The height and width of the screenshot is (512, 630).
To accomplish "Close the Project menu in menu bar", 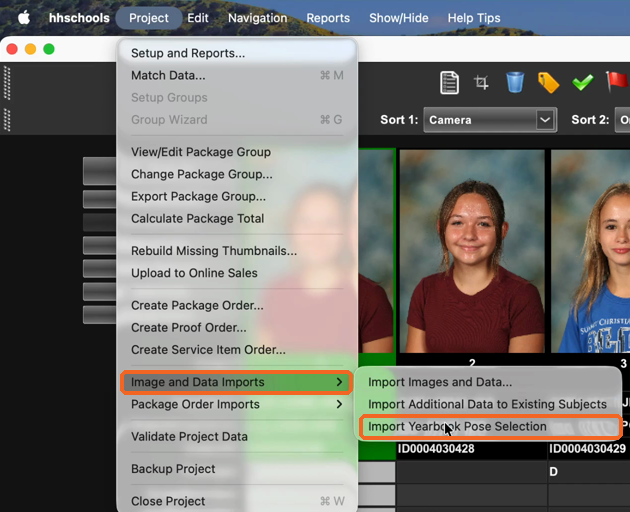I will pyautogui.click(x=149, y=18).
